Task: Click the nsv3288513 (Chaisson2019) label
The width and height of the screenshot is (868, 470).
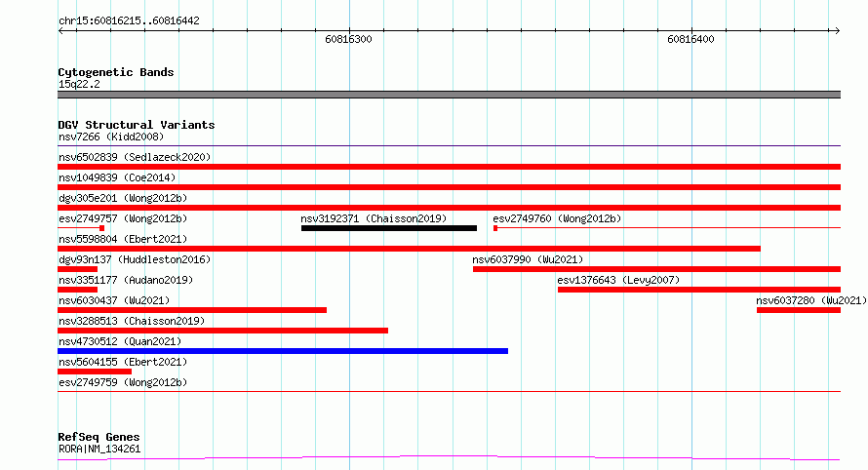Action: (132, 321)
